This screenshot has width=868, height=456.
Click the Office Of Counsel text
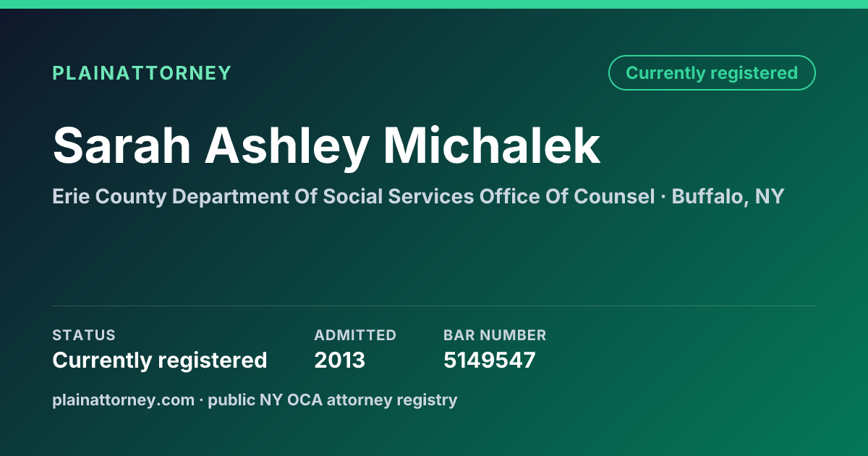[567, 196]
